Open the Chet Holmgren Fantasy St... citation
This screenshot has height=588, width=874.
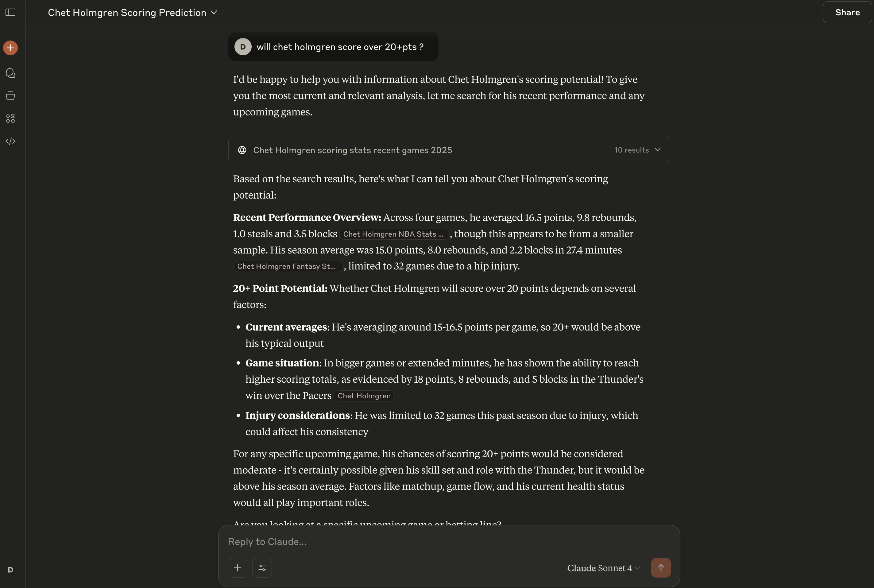coord(287,266)
